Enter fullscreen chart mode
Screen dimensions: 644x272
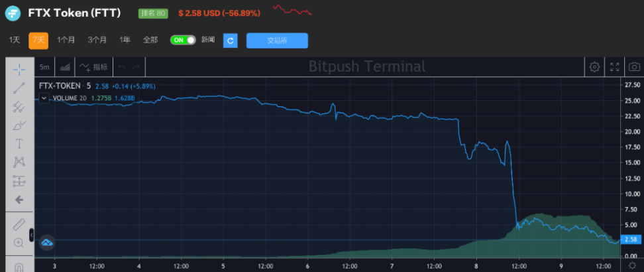pos(615,67)
